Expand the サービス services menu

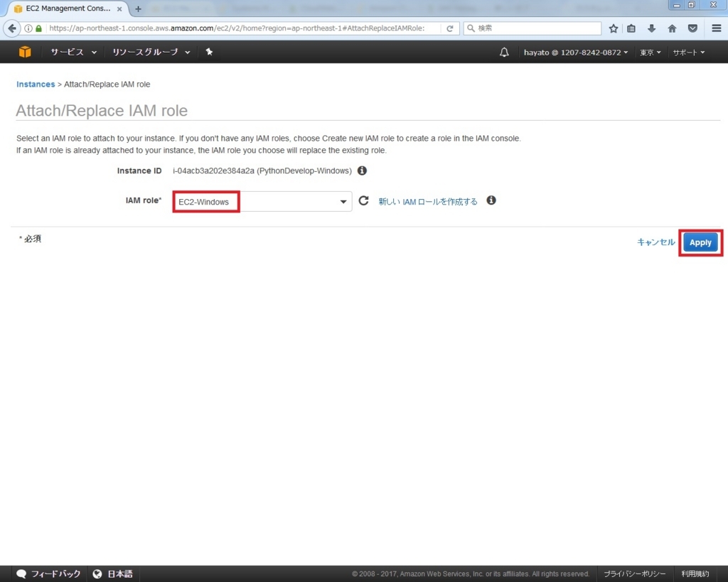[73, 52]
